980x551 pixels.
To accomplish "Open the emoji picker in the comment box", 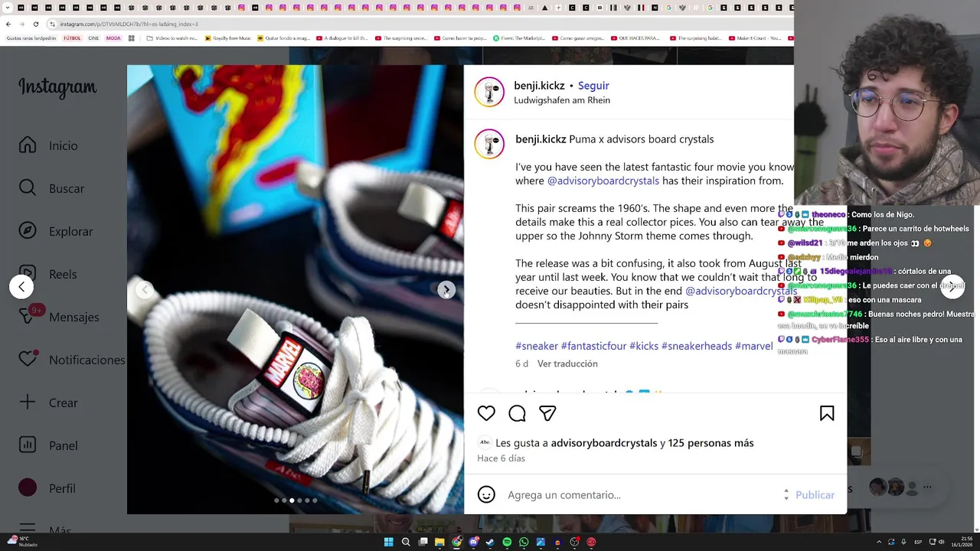I will point(486,494).
